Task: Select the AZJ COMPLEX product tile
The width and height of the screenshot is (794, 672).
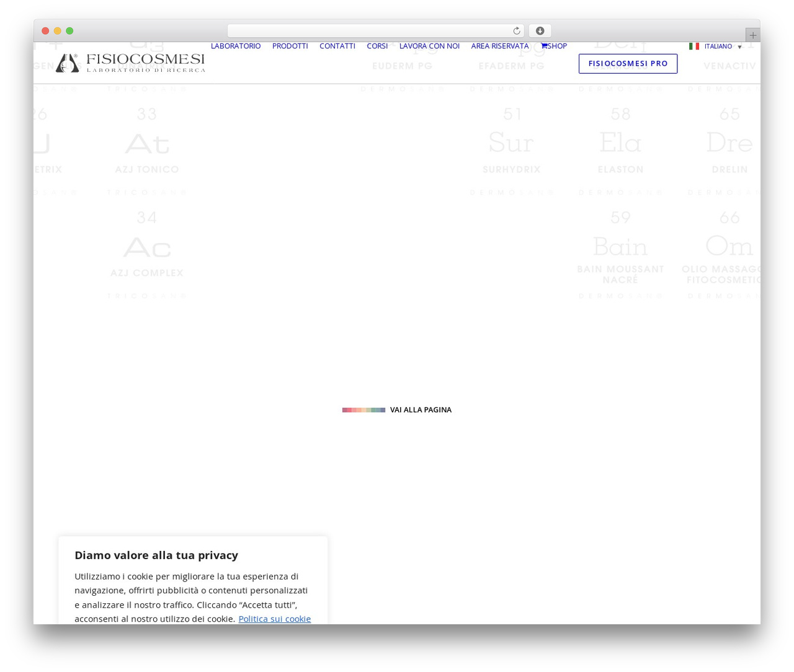Action: (147, 255)
